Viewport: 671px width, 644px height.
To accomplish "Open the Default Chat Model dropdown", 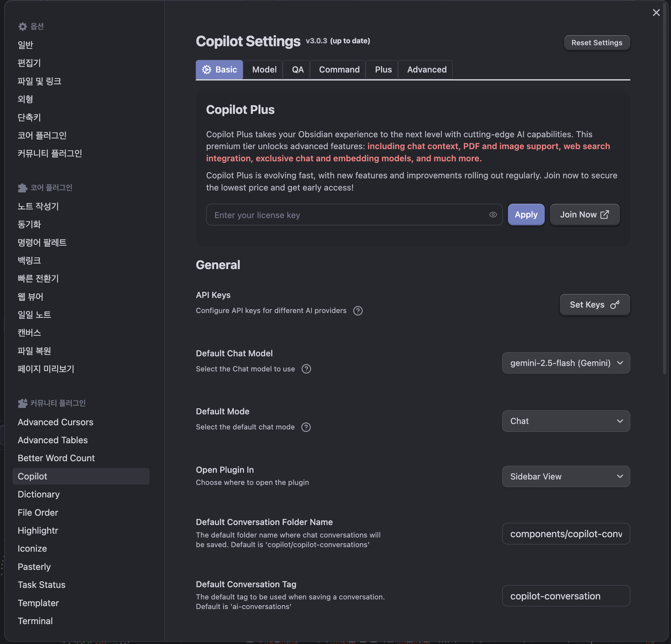I will pyautogui.click(x=566, y=363).
